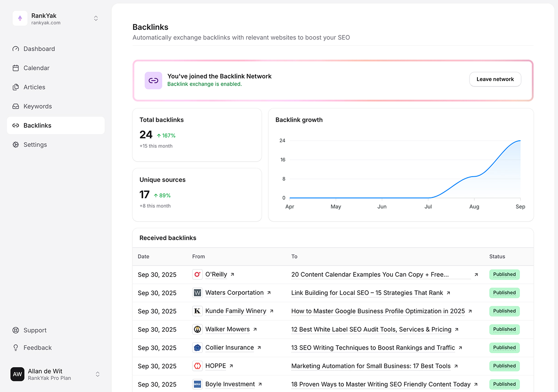This screenshot has width=558, height=392.
Task: Click the Status column header
Action: 497,257
